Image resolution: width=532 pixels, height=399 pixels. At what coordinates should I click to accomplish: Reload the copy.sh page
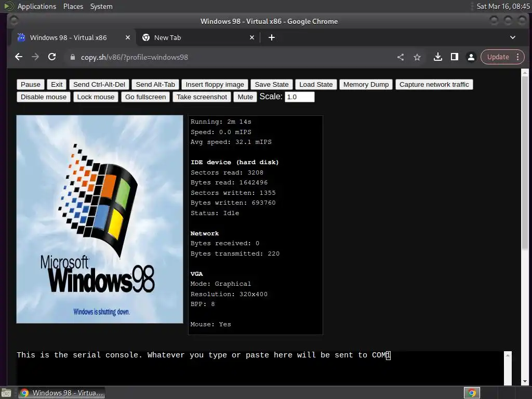point(52,57)
